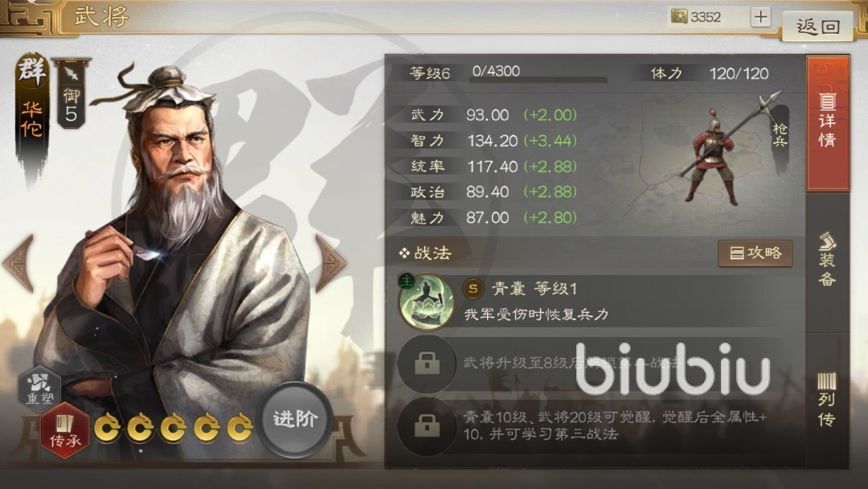Viewport: 868px width, 489px height.
Task: Switch to the 装备 equipment tab
Action: (827, 261)
